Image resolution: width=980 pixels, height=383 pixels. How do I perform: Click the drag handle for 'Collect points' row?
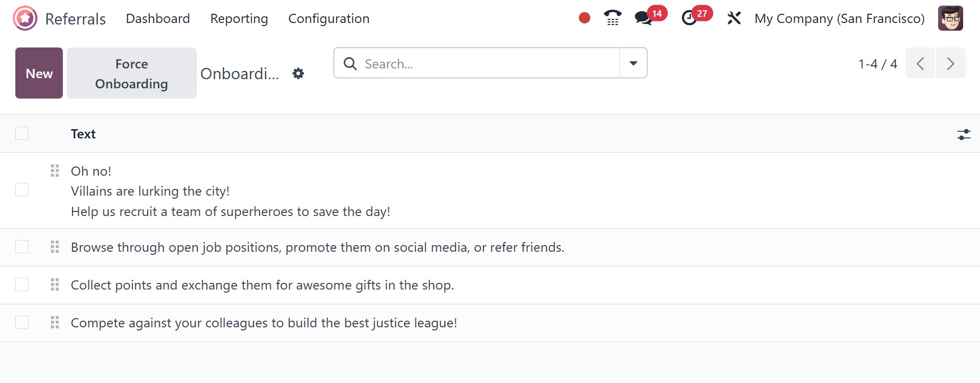pos(55,285)
